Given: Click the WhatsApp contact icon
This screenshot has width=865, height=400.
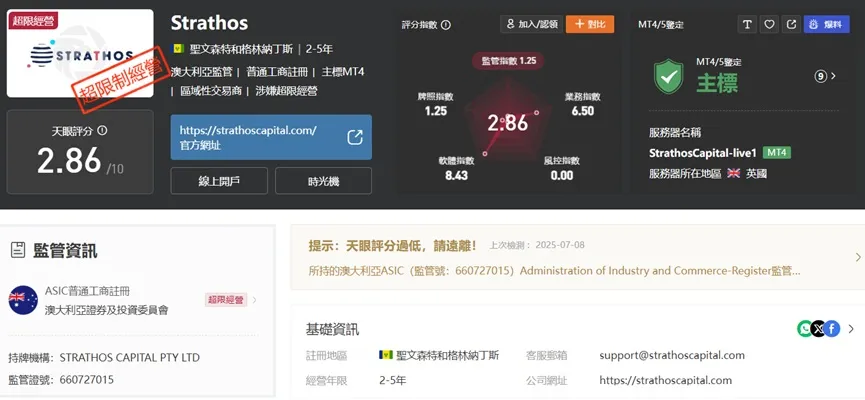Looking at the screenshot, I should 805,329.
